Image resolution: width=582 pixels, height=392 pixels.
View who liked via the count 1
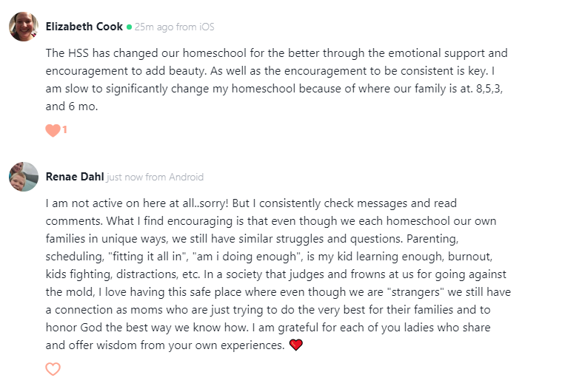click(64, 129)
